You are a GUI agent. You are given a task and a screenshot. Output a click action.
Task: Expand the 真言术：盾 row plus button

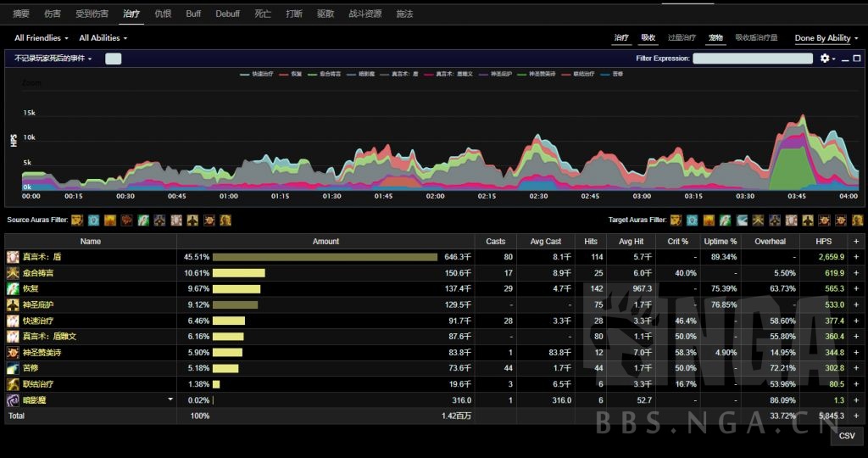[856, 257]
